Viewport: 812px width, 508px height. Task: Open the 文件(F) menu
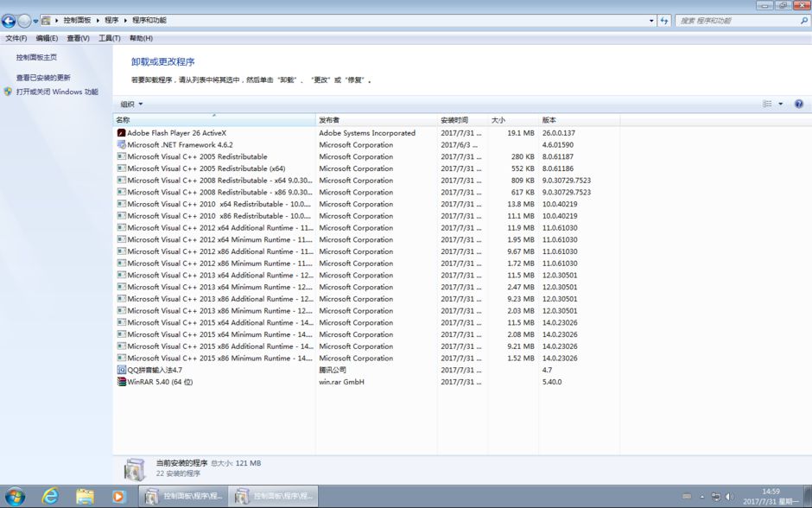tap(16, 38)
